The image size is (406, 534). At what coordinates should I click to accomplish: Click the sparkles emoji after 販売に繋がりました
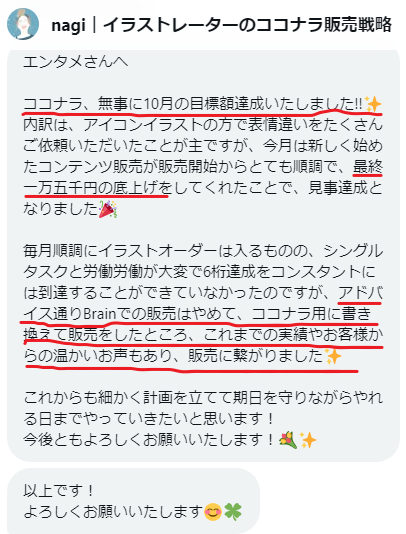pyautogui.click(x=332, y=356)
